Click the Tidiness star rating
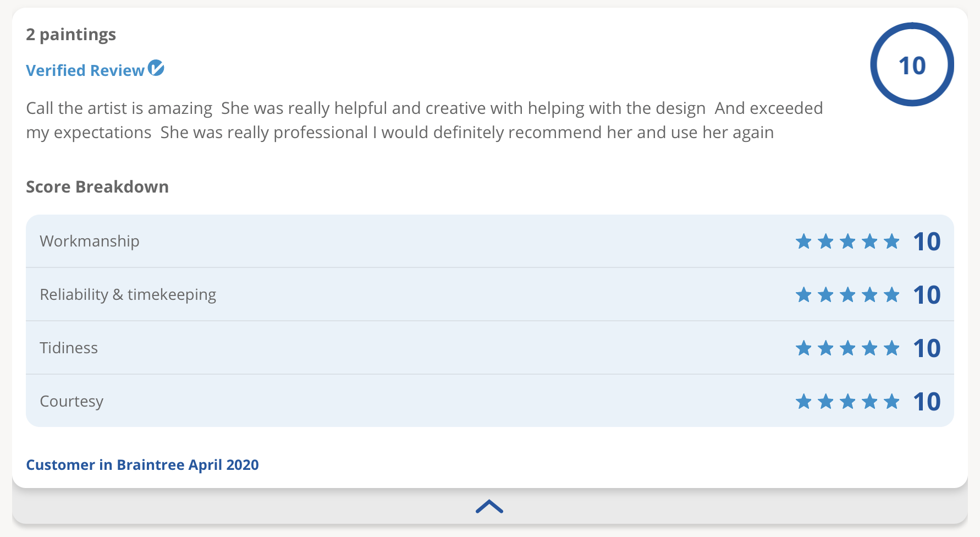The height and width of the screenshot is (537, 980). click(x=847, y=348)
